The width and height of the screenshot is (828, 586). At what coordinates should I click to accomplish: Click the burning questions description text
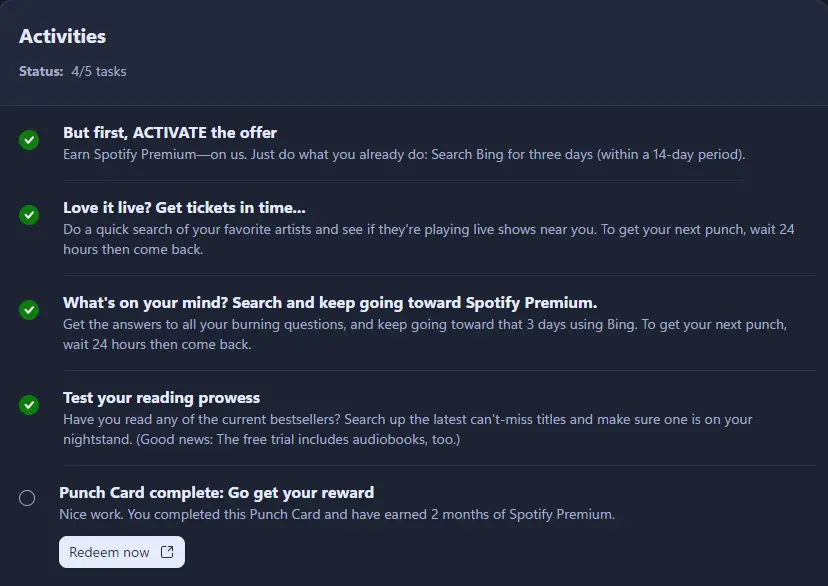pos(425,334)
